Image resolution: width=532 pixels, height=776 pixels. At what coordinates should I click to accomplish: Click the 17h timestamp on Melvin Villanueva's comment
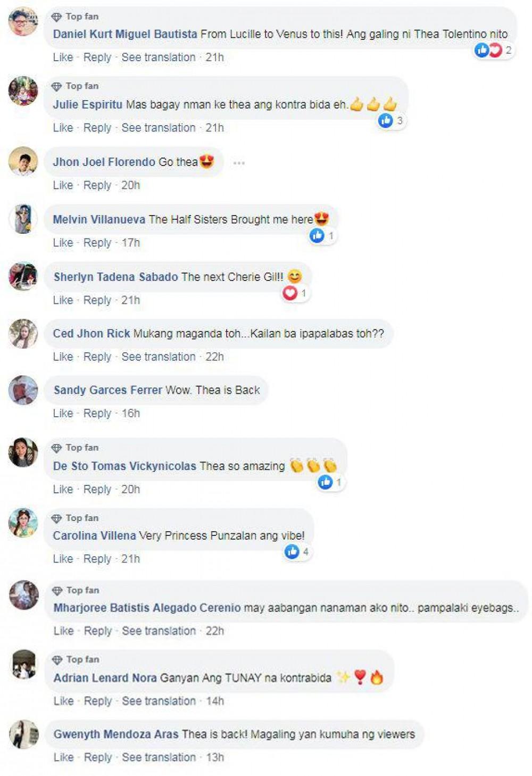pos(131,243)
